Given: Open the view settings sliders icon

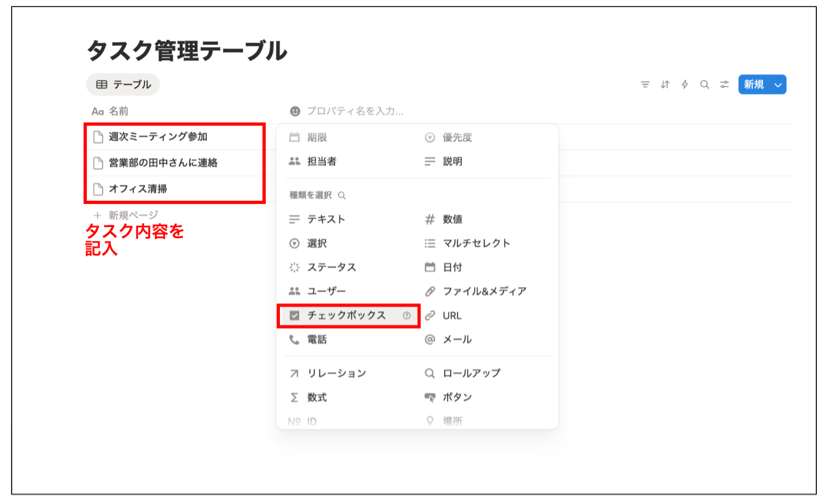Looking at the screenshot, I should coord(724,85).
